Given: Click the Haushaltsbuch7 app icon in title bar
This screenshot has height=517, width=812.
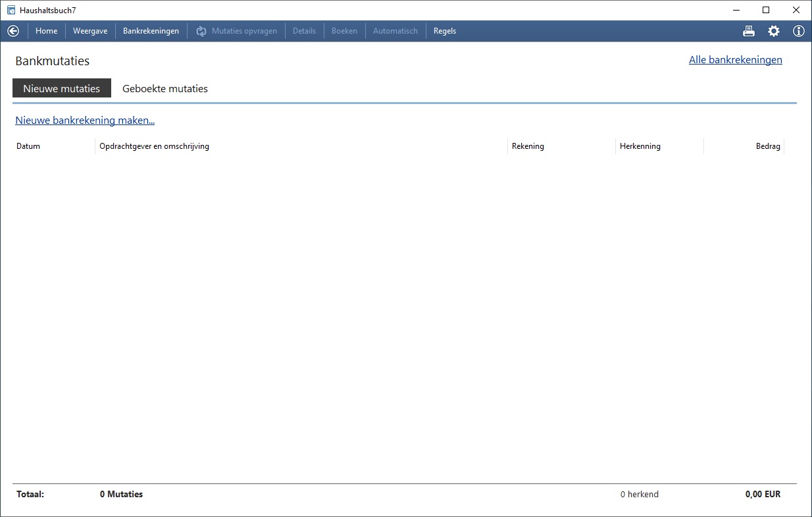Looking at the screenshot, I should (11, 11).
